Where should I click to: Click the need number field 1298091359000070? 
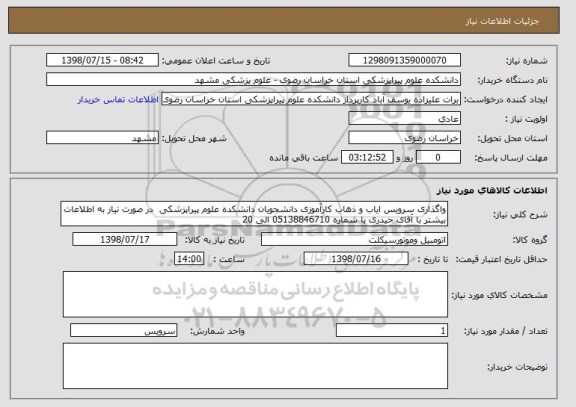(404, 60)
